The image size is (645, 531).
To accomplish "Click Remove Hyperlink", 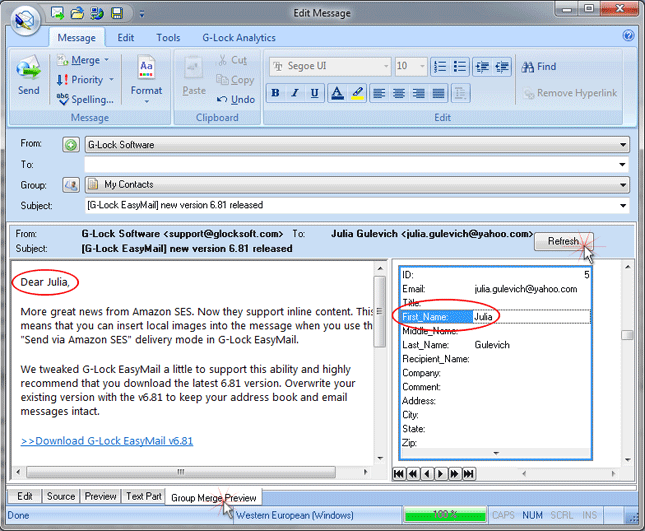I will [x=570, y=93].
